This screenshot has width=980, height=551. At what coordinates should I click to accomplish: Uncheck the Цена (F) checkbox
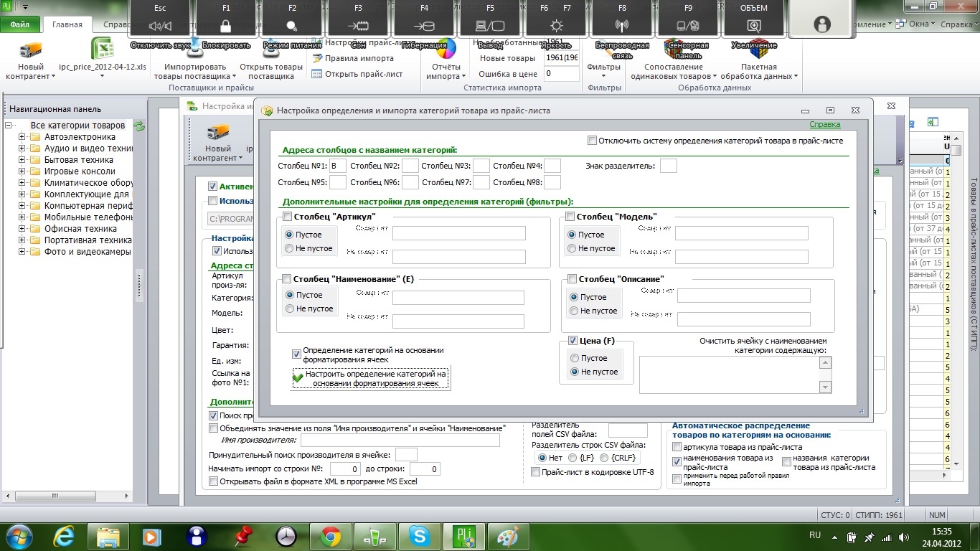click(573, 341)
